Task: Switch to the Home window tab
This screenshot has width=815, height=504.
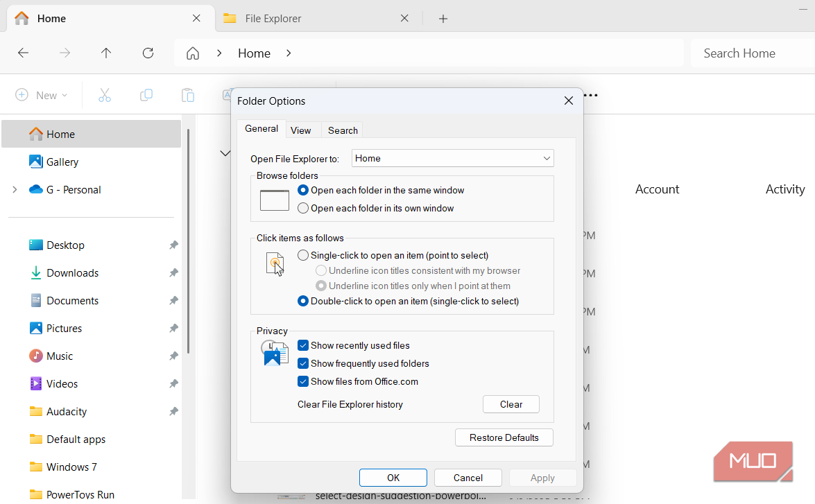Action: (111, 19)
